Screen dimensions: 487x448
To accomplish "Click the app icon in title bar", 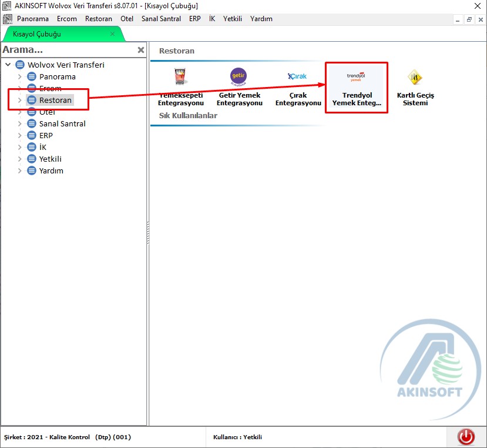I will 6,6.
